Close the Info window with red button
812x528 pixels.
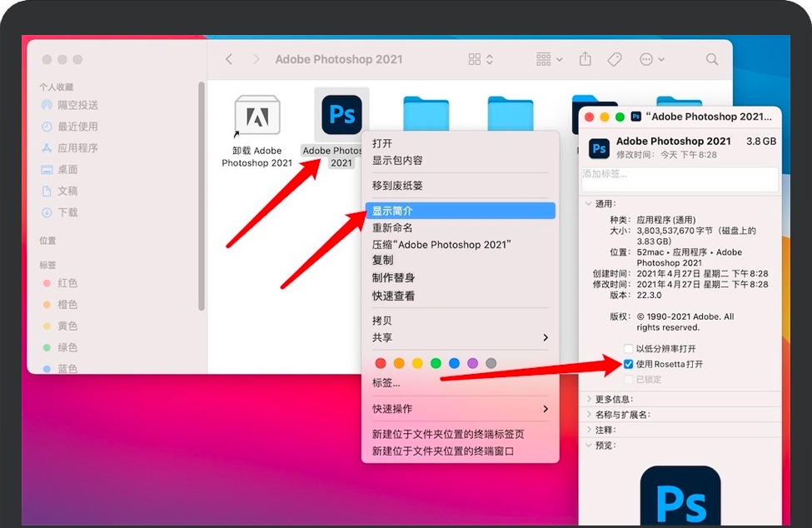pos(589,117)
